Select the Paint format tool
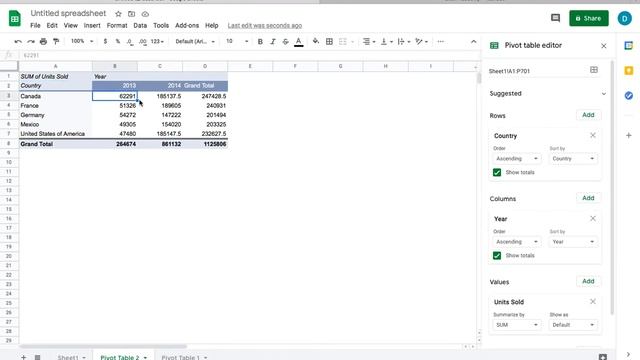The image size is (640, 360). click(56, 42)
